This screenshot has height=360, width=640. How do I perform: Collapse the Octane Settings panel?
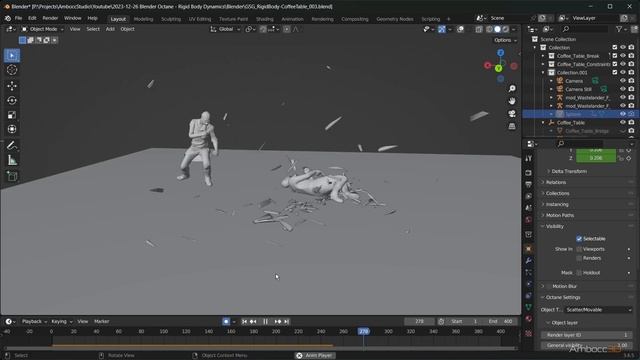562,298
